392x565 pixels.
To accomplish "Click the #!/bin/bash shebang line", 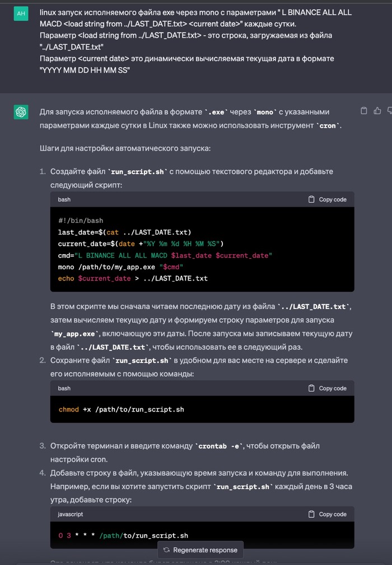I will [x=81, y=221].
